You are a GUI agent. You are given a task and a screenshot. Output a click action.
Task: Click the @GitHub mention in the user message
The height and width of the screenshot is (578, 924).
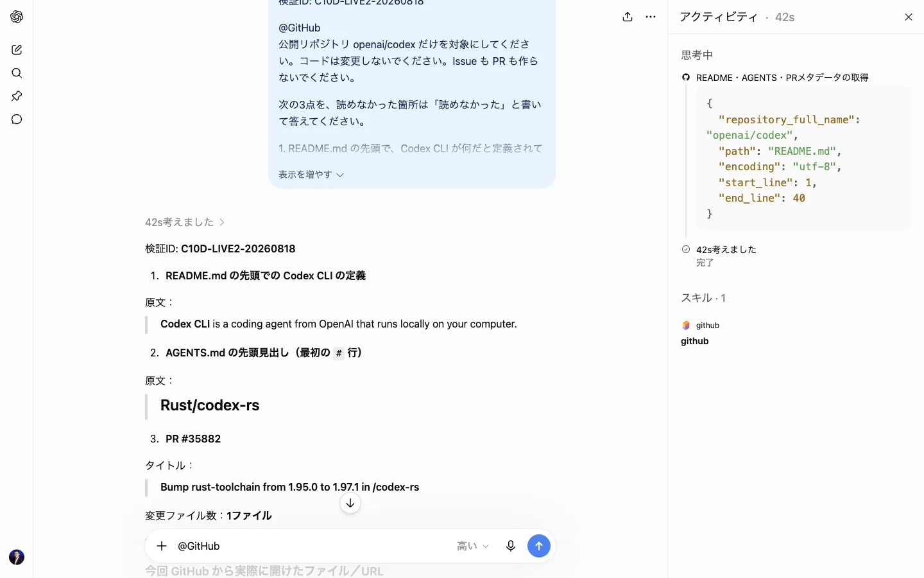[x=300, y=28]
